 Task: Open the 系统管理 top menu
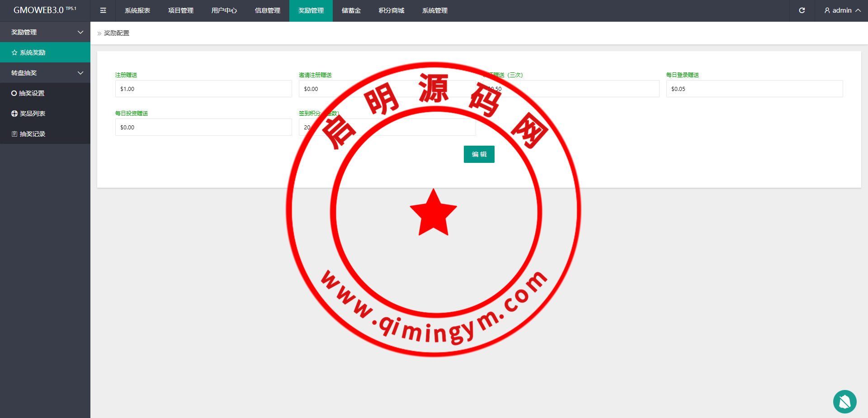435,10
